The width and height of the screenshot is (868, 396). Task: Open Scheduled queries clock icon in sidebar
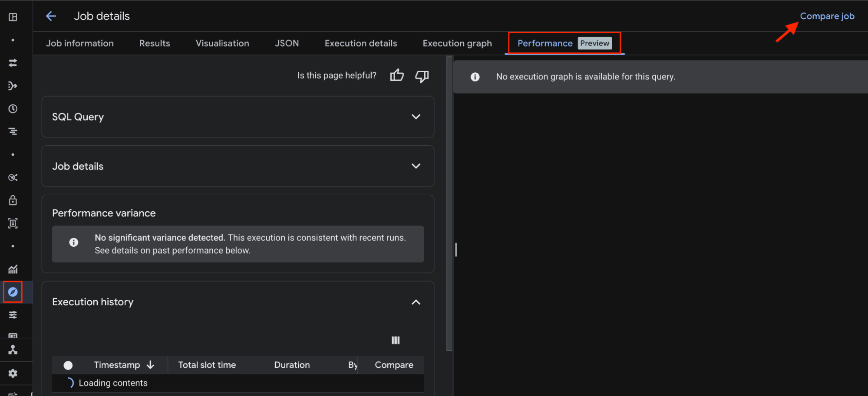coord(13,109)
